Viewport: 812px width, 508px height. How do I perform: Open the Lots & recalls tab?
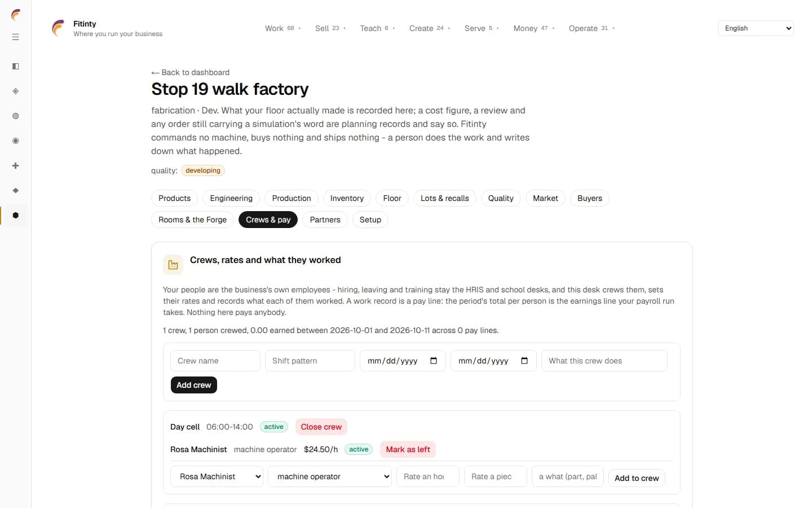[445, 198]
